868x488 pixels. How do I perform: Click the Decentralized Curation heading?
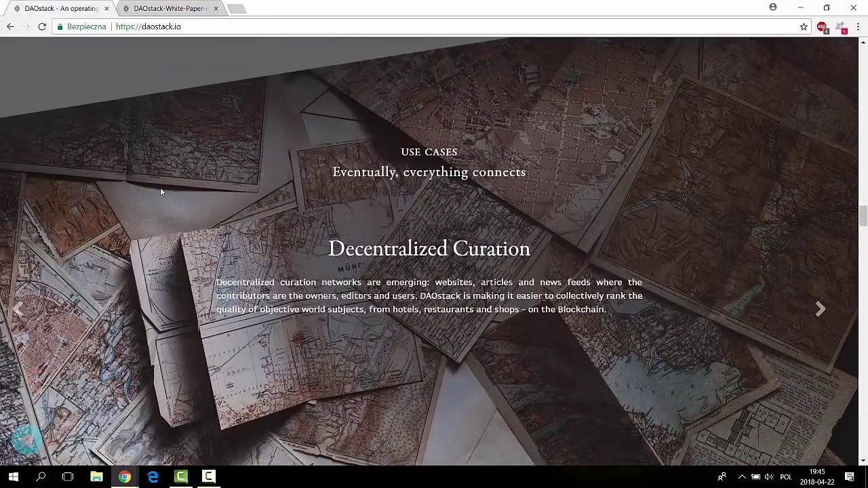tap(429, 248)
